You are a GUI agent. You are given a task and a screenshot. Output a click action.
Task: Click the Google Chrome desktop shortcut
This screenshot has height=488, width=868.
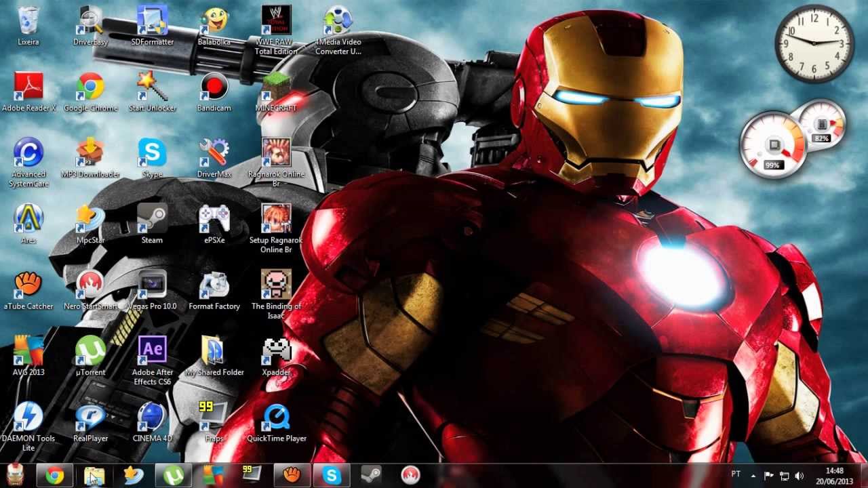[90, 93]
